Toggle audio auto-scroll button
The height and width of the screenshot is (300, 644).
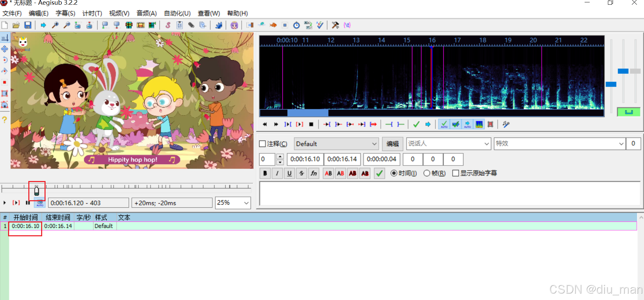[x=468, y=124]
